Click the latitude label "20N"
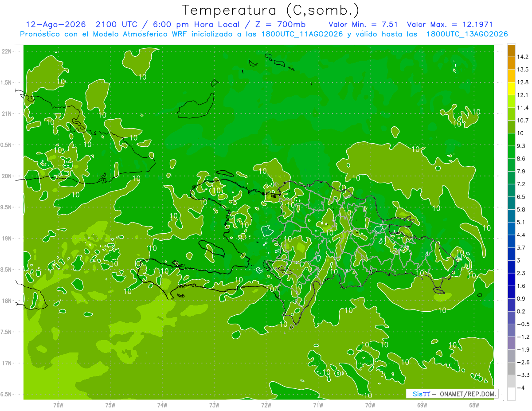 tap(7, 176)
